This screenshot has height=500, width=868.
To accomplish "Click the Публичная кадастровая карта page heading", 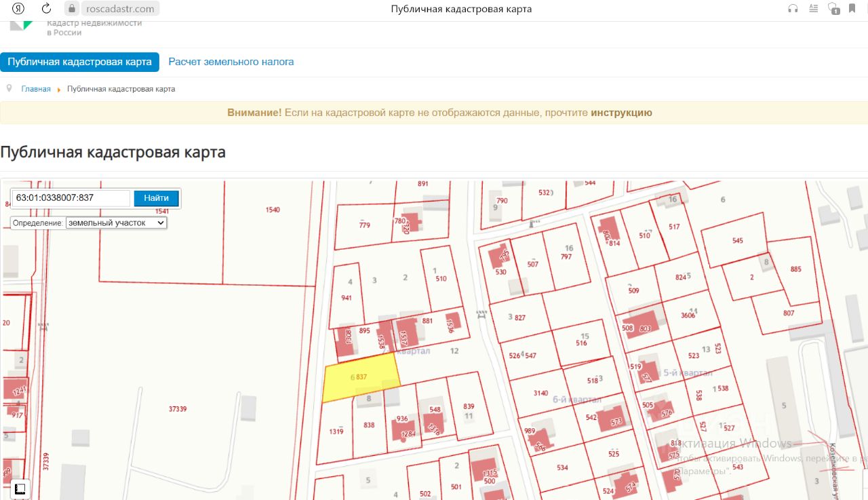I will 113,152.
